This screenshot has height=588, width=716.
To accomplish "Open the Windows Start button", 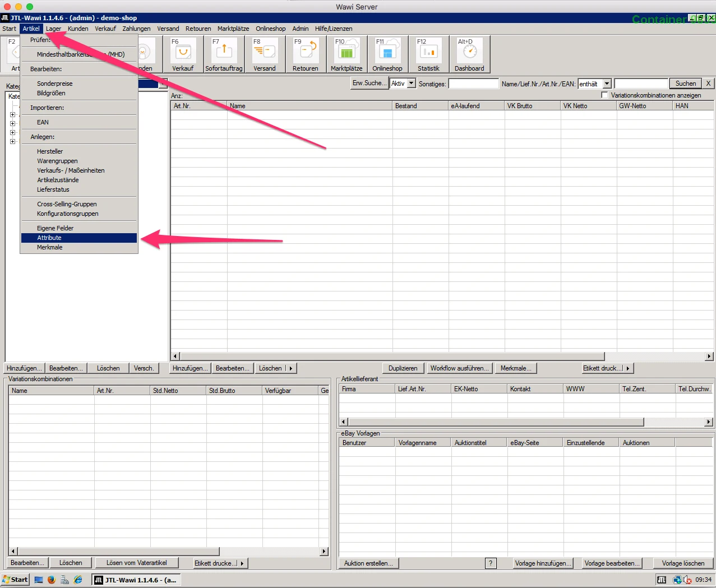I will tap(15, 580).
